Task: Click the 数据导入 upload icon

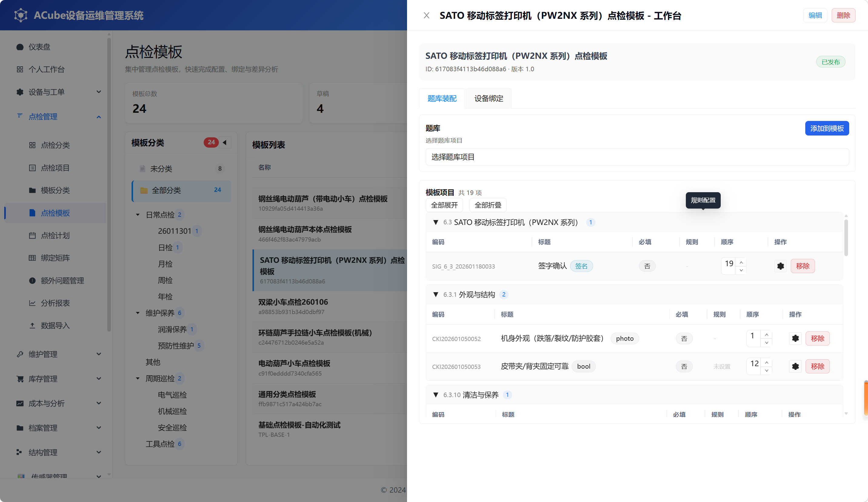Action: (x=32, y=325)
